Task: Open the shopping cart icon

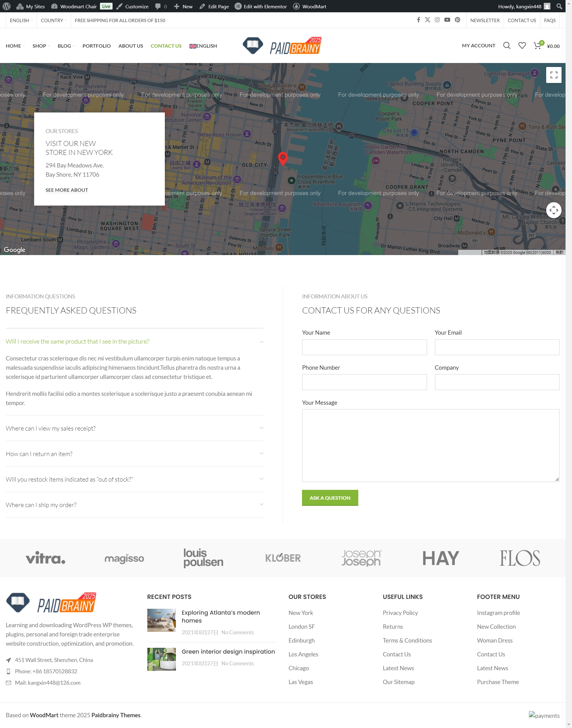Action: (x=538, y=46)
